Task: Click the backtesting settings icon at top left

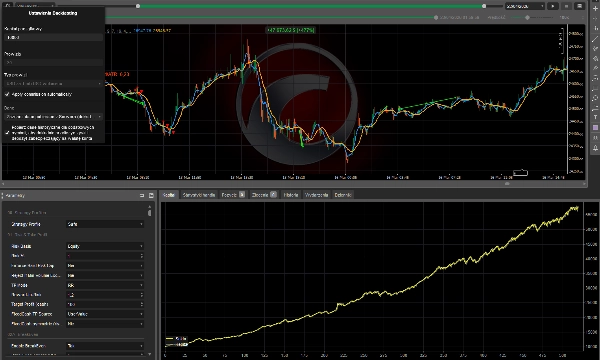Action: tap(7, 6)
